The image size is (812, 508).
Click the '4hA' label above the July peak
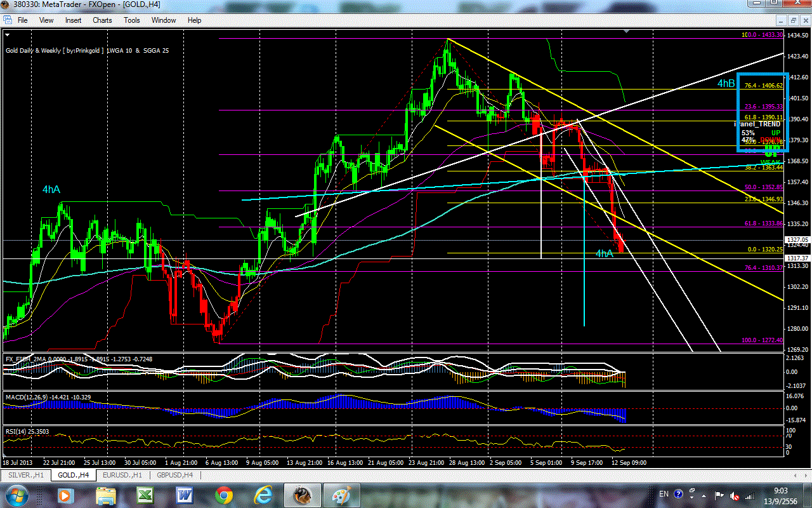(51, 189)
